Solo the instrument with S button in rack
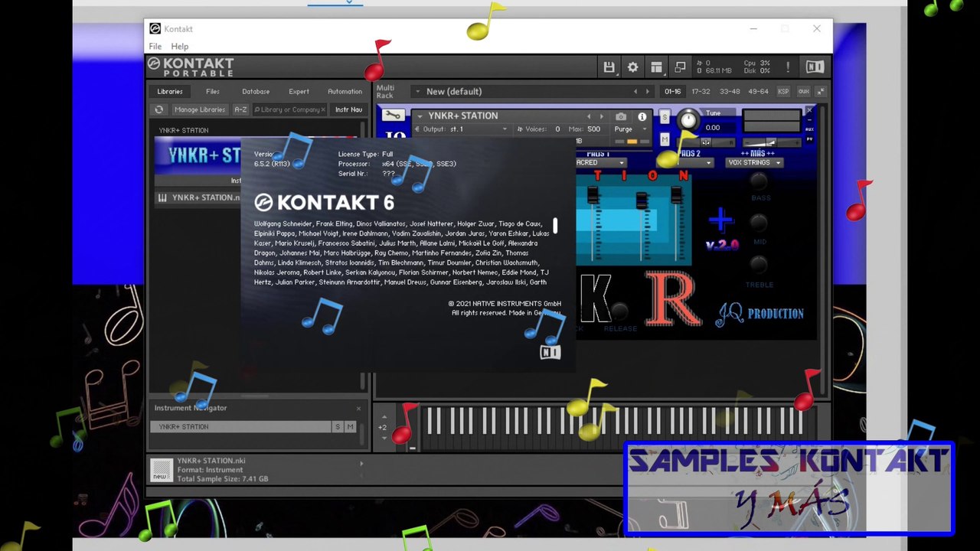Viewport: 980px width, 551px height. [x=665, y=117]
